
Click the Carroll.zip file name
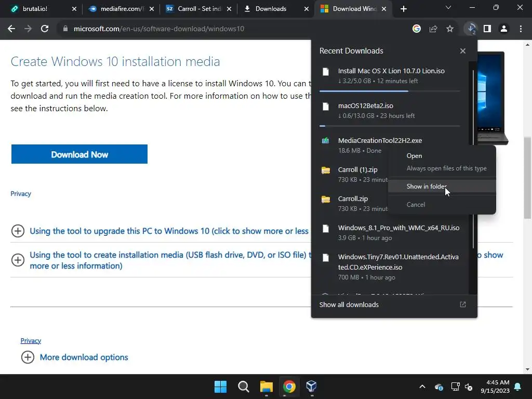353,199
